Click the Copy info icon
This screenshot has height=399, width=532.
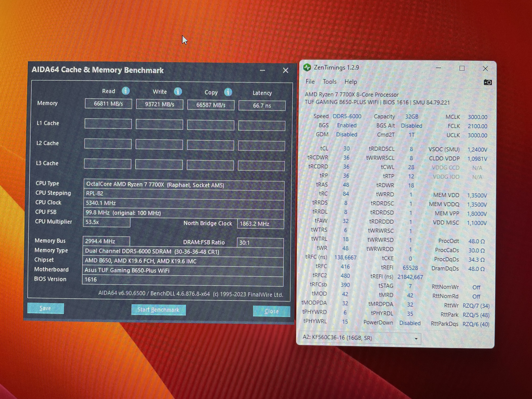[228, 92]
